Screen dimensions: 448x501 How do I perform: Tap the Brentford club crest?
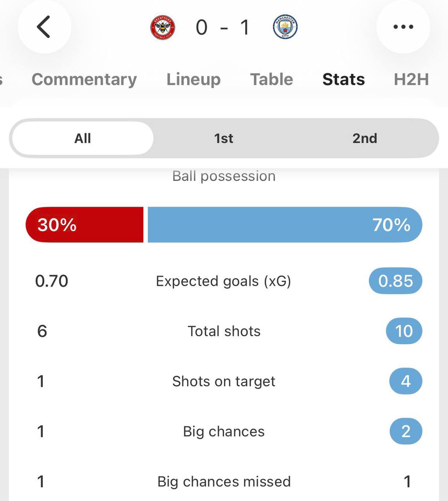pos(163,27)
